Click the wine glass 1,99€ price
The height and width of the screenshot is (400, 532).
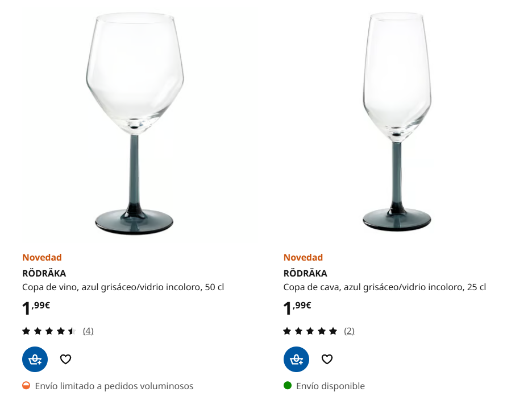(x=36, y=308)
